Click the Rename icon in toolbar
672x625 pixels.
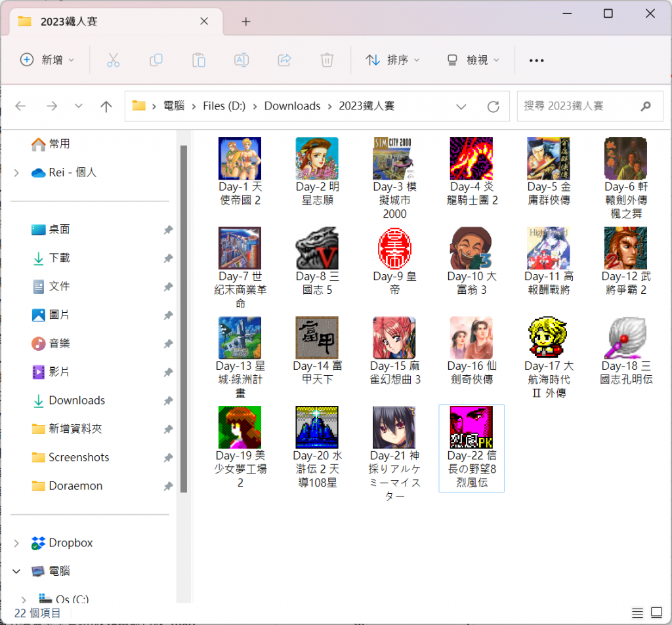click(x=241, y=60)
